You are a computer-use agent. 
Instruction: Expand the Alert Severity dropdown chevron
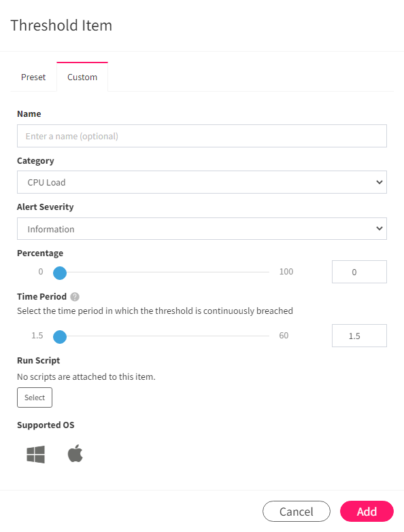pyautogui.click(x=380, y=229)
